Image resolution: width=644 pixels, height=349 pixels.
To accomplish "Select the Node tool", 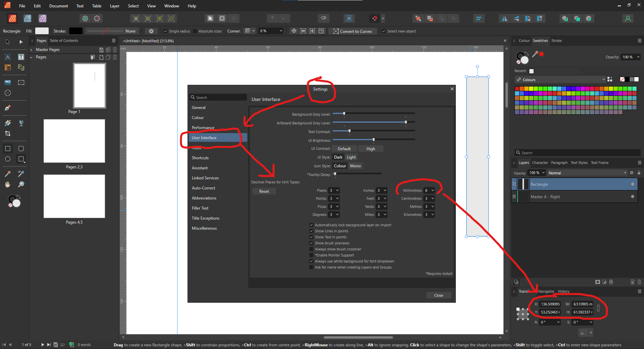I will point(21,42).
